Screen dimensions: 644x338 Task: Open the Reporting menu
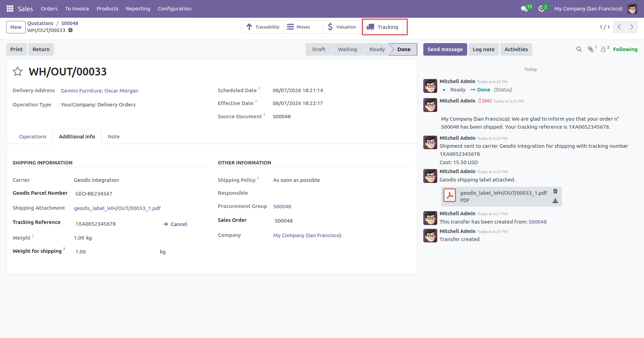pos(138,9)
